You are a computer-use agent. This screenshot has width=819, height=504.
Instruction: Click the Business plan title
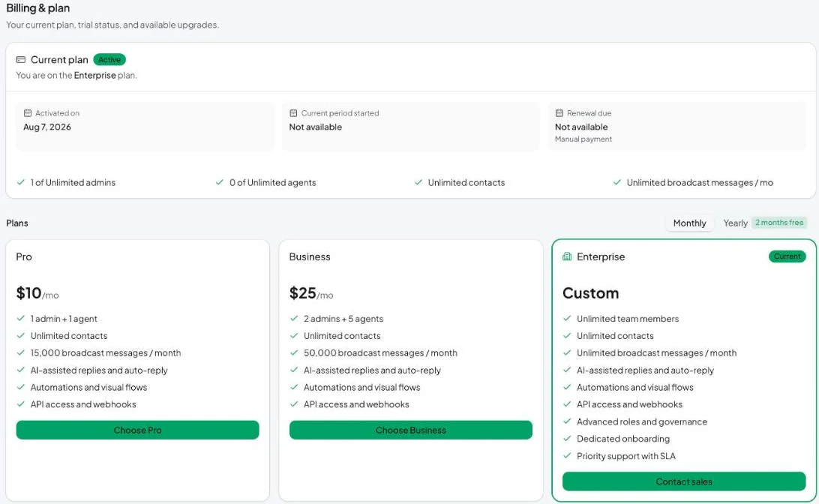[x=310, y=256]
